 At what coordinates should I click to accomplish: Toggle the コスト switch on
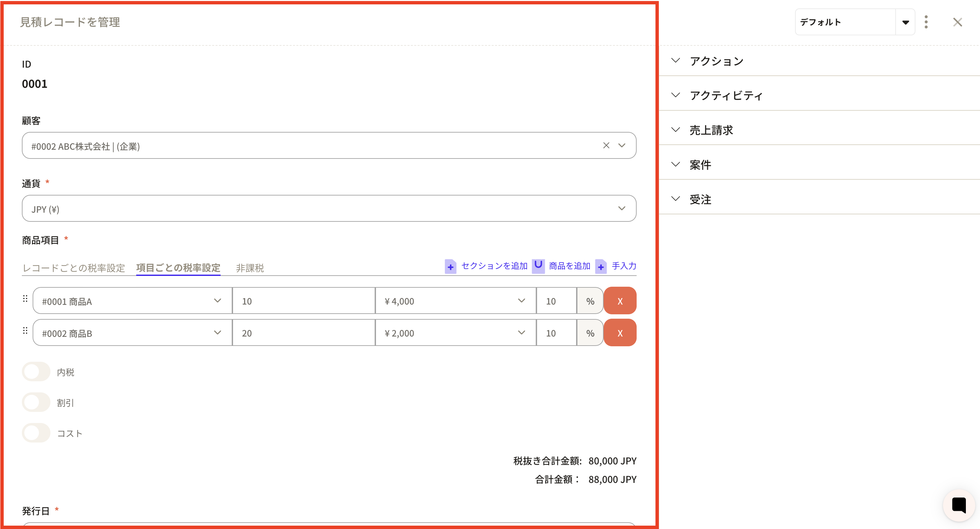tap(36, 433)
